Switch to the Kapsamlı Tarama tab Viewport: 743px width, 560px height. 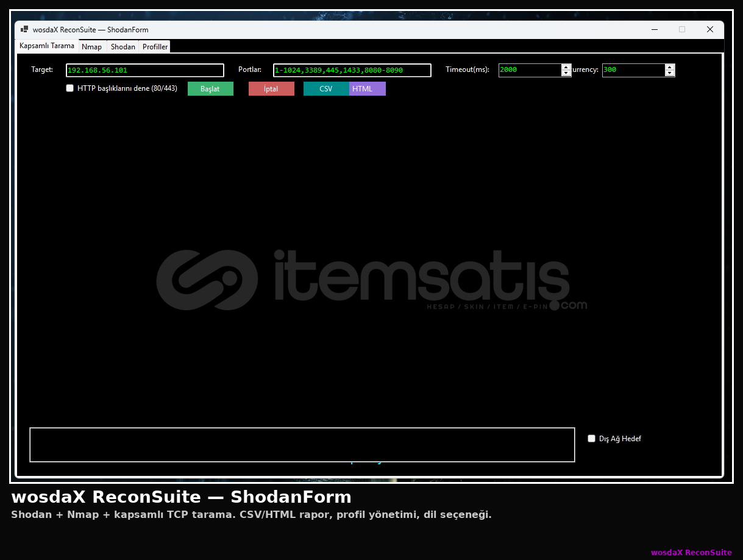click(47, 46)
